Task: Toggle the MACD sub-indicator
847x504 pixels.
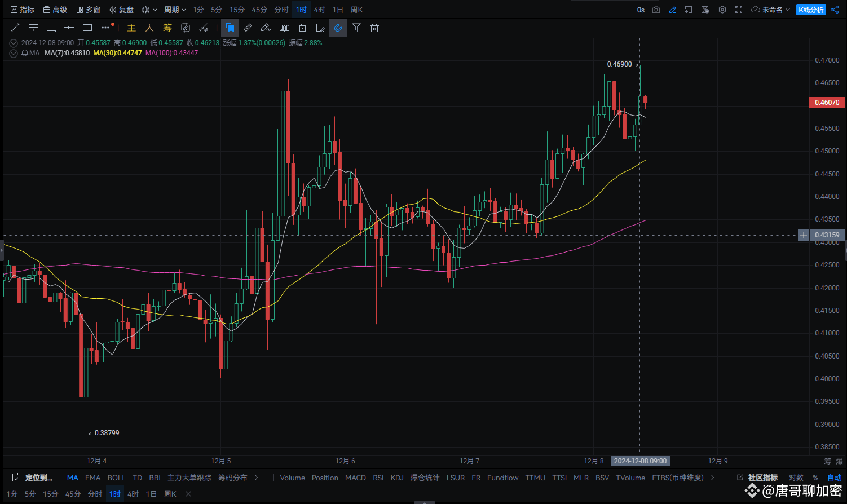Action: (x=355, y=478)
